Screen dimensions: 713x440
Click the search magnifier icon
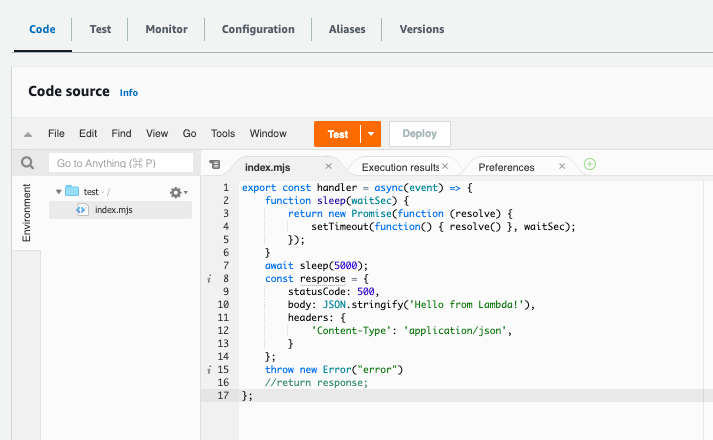pyautogui.click(x=27, y=163)
